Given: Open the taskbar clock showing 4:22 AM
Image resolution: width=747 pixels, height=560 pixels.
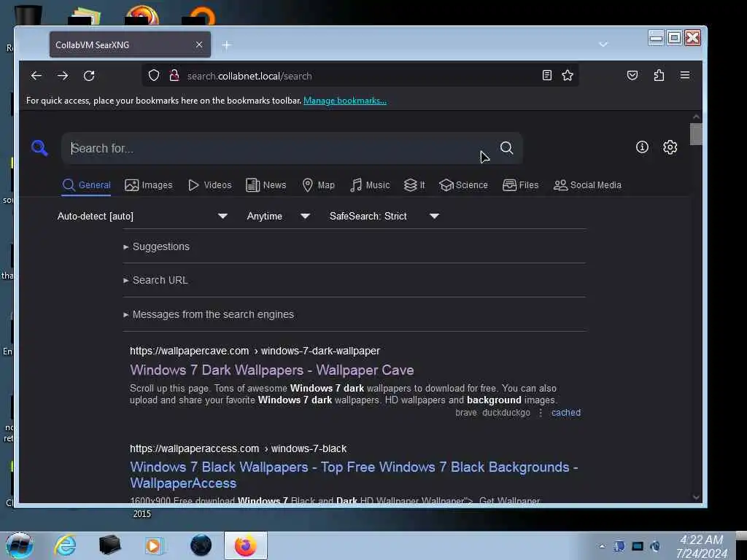Looking at the screenshot, I should (701, 547).
